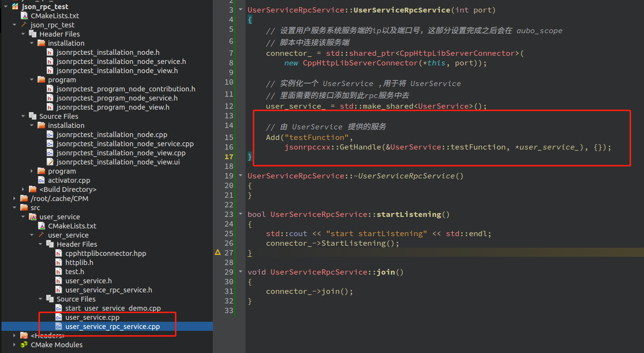Click line number 12 in the gutter
The height and width of the screenshot is (353, 644).
click(x=228, y=106)
